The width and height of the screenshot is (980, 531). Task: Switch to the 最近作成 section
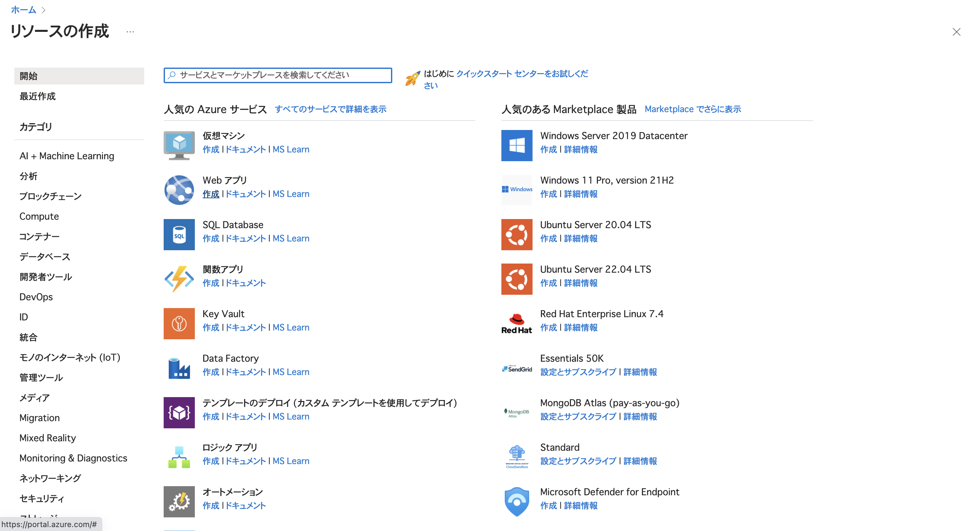pos(37,96)
